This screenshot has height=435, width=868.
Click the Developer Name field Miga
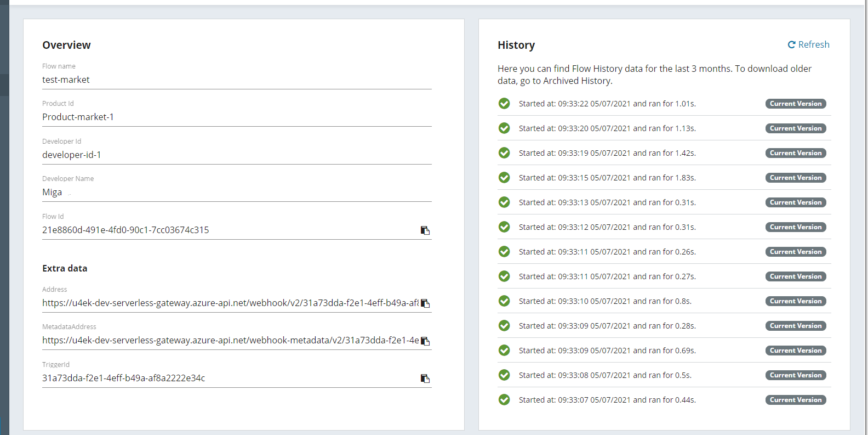237,193
